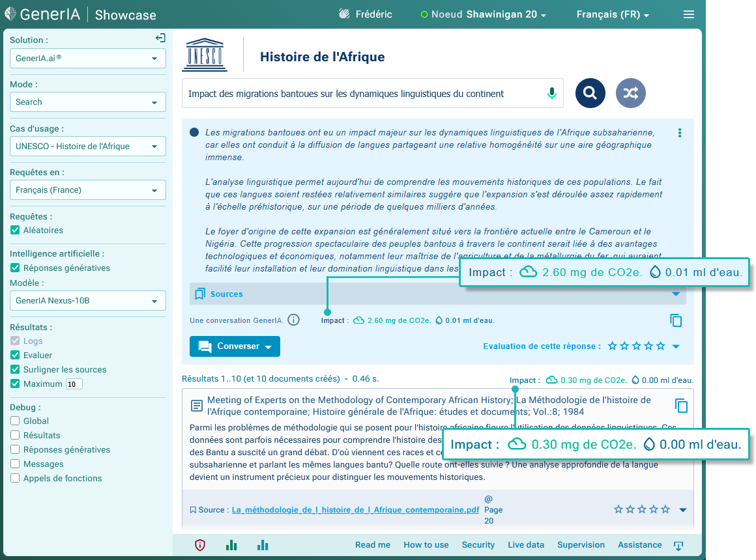The height and width of the screenshot is (560, 756).
Task: Click the red shield icon in footer
Action: pos(200,545)
